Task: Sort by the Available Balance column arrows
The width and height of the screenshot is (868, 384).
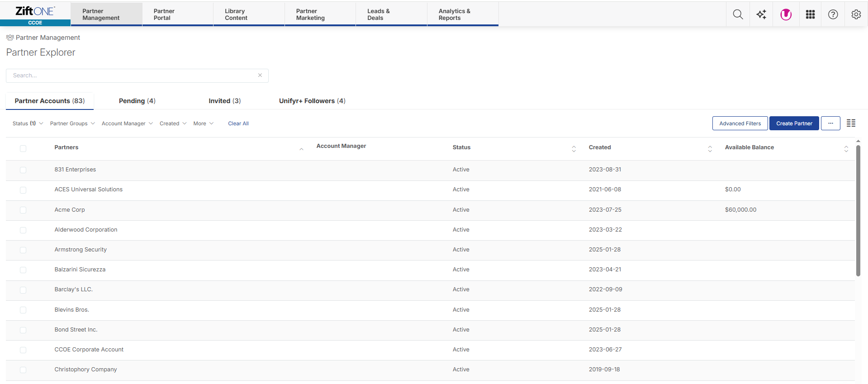Action: click(x=846, y=149)
